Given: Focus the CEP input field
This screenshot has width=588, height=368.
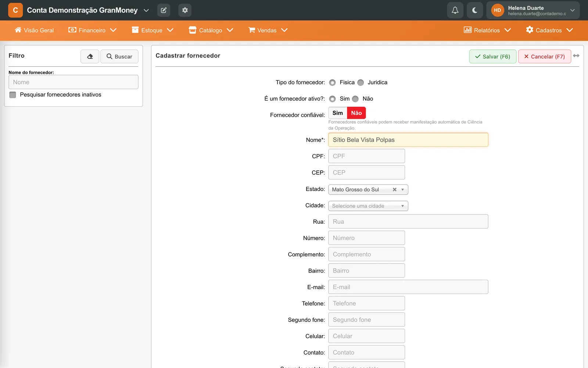Looking at the screenshot, I should point(367,172).
